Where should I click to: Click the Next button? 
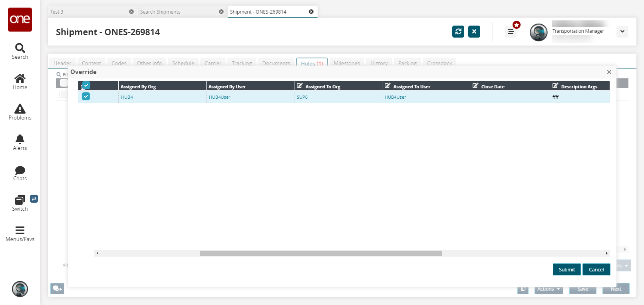616,289
